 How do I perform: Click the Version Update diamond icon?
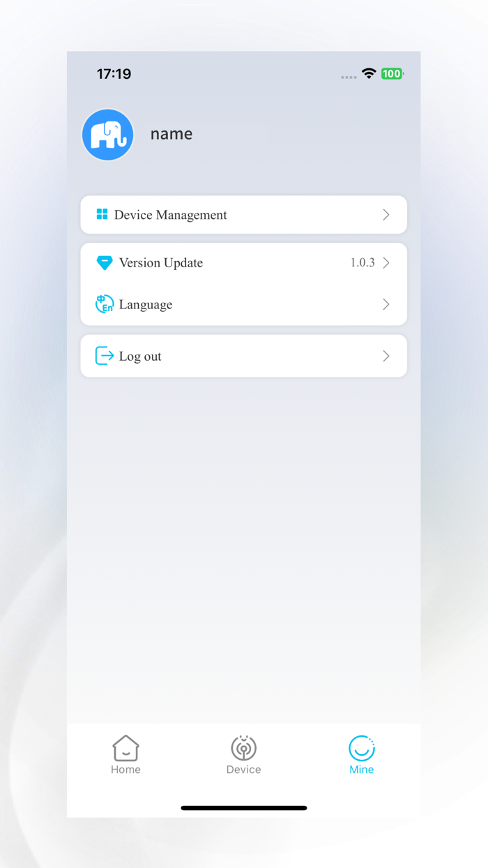pyautogui.click(x=105, y=262)
